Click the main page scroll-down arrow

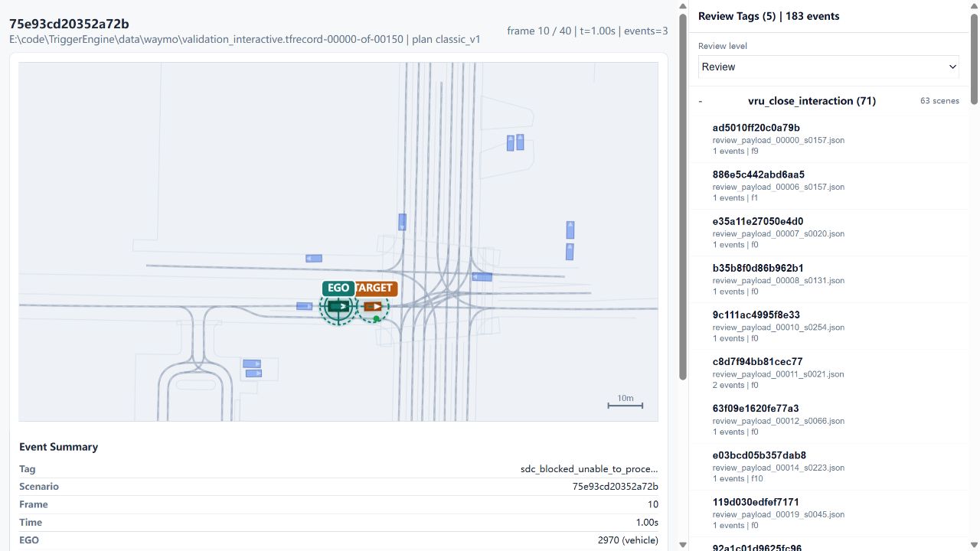(x=683, y=545)
